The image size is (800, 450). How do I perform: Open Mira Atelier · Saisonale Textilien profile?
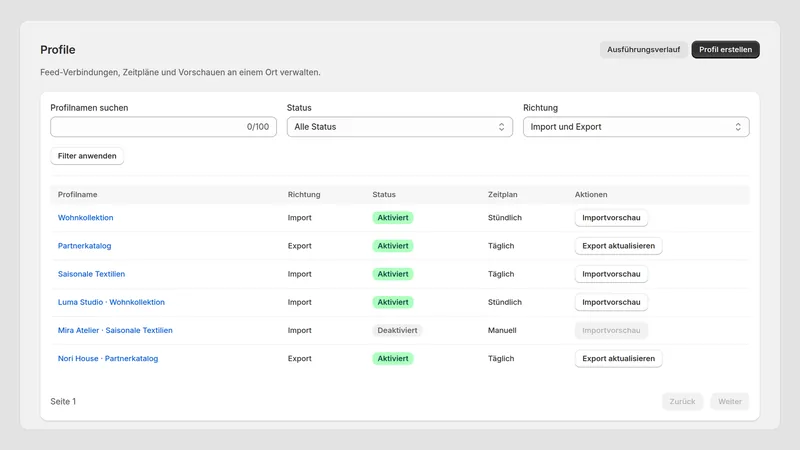click(115, 330)
